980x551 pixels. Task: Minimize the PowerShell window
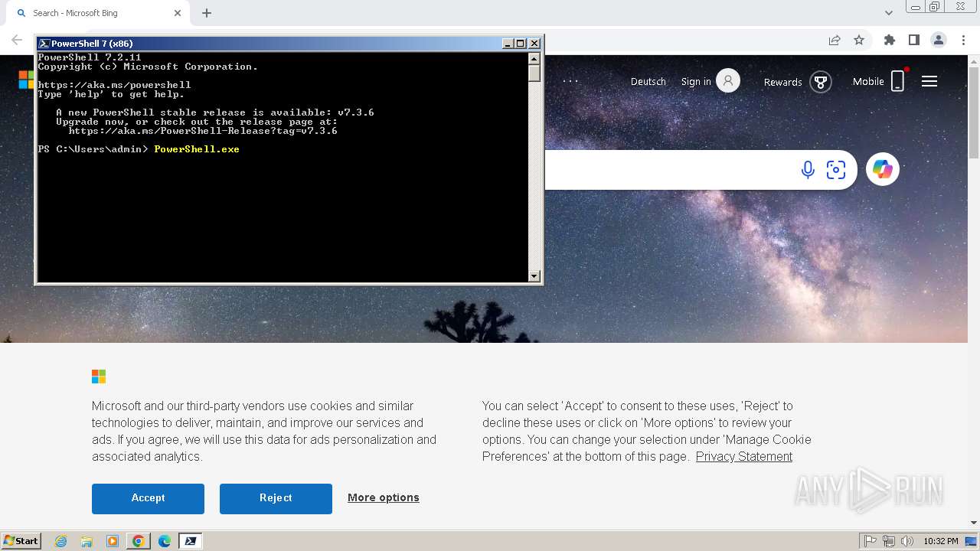[508, 44]
